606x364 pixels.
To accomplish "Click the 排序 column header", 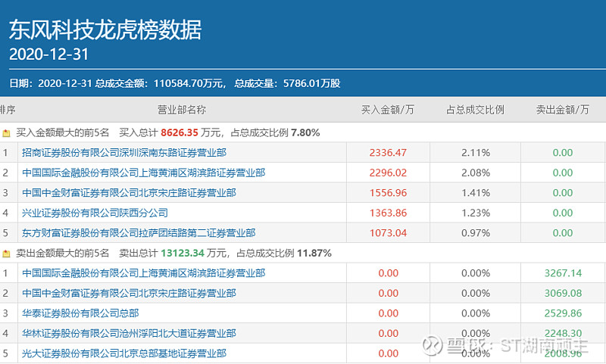I will coord(8,110).
